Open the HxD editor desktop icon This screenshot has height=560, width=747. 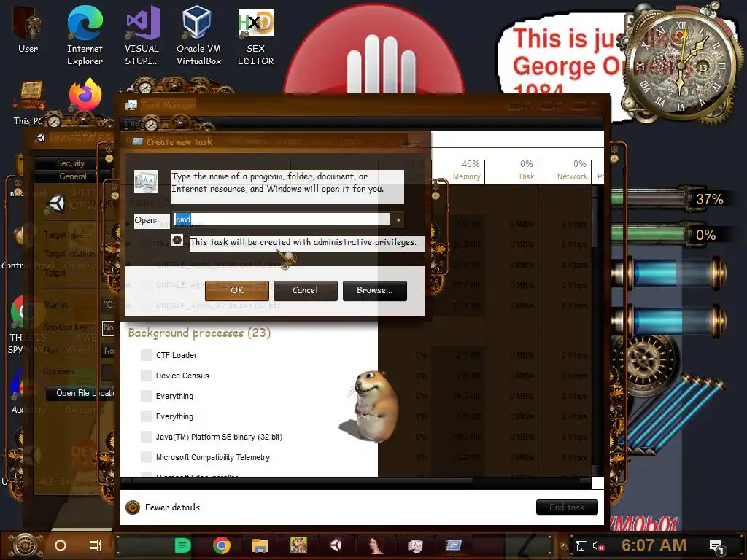point(256,36)
